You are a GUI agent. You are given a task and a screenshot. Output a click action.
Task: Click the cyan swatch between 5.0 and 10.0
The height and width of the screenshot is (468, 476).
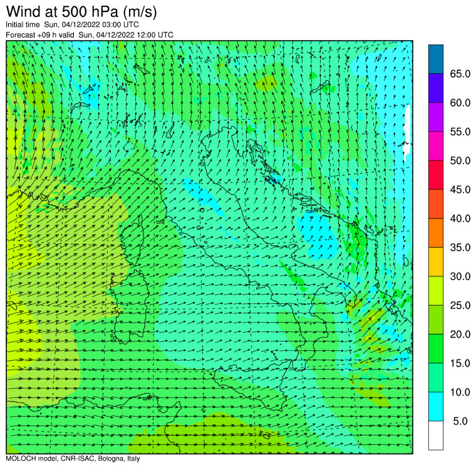click(436, 407)
